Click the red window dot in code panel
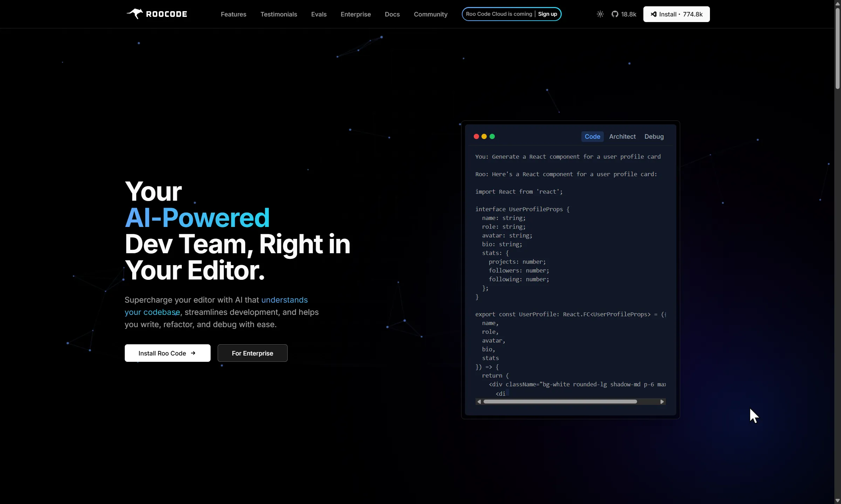Viewport: 841px width, 504px height. tap(476, 137)
